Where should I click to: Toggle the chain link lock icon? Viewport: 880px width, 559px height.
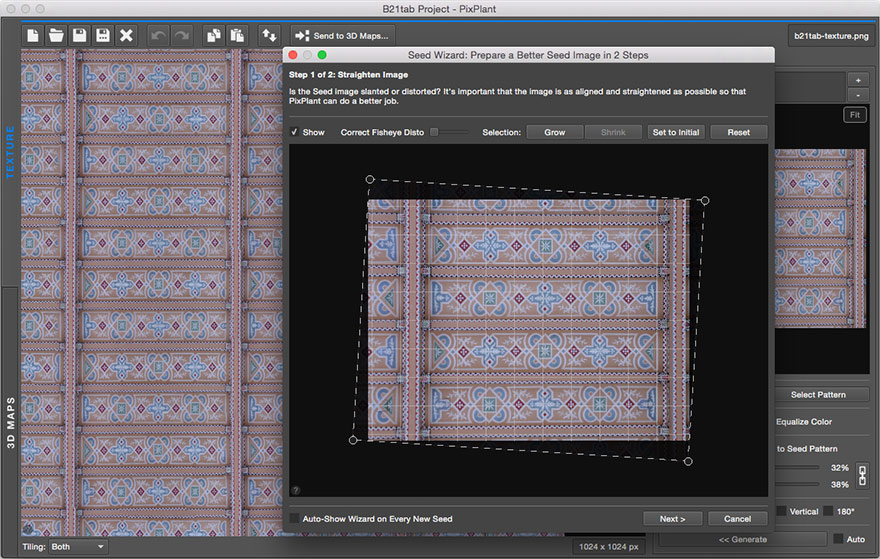[862, 475]
